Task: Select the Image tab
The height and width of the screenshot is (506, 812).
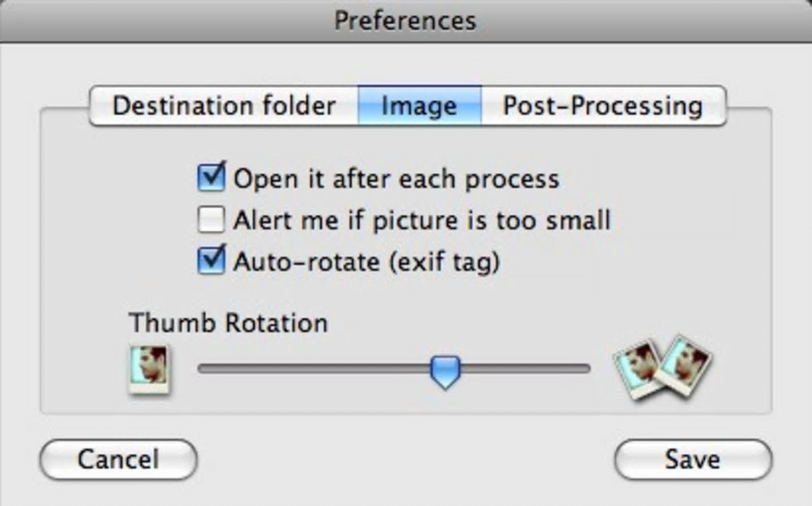Action: pyautogui.click(x=419, y=106)
